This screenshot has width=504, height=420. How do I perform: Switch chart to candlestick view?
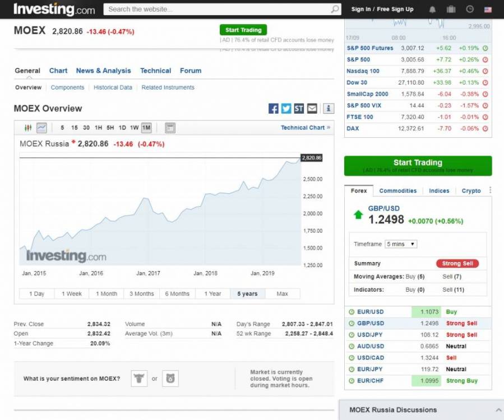point(28,128)
